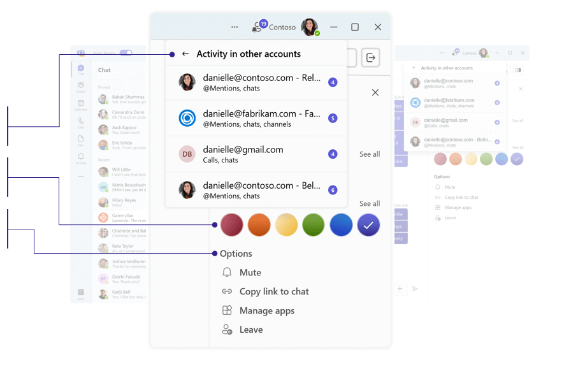Mute the chat from Options

(x=250, y=273)
